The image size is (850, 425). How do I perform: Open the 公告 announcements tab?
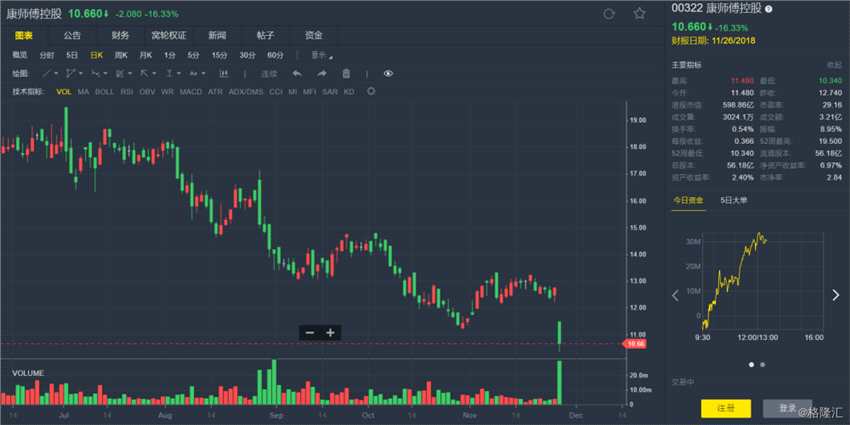[72, 36]
